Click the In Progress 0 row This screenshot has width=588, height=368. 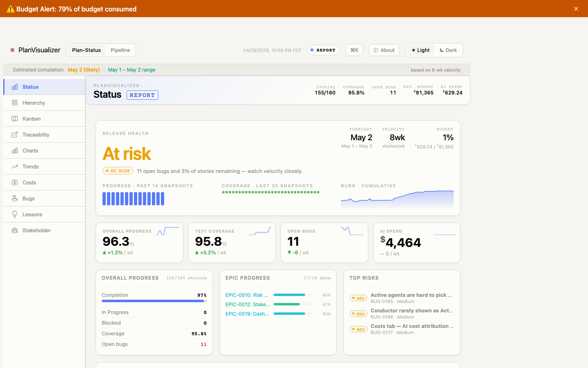tap(154, 312)
